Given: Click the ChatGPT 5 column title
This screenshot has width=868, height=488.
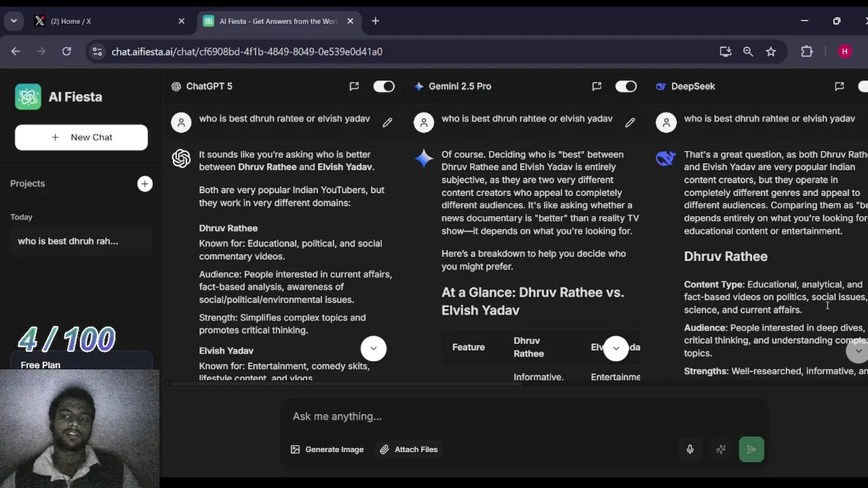Looking at the screenshot, I should pyautogui.click(x=209, y=86).
